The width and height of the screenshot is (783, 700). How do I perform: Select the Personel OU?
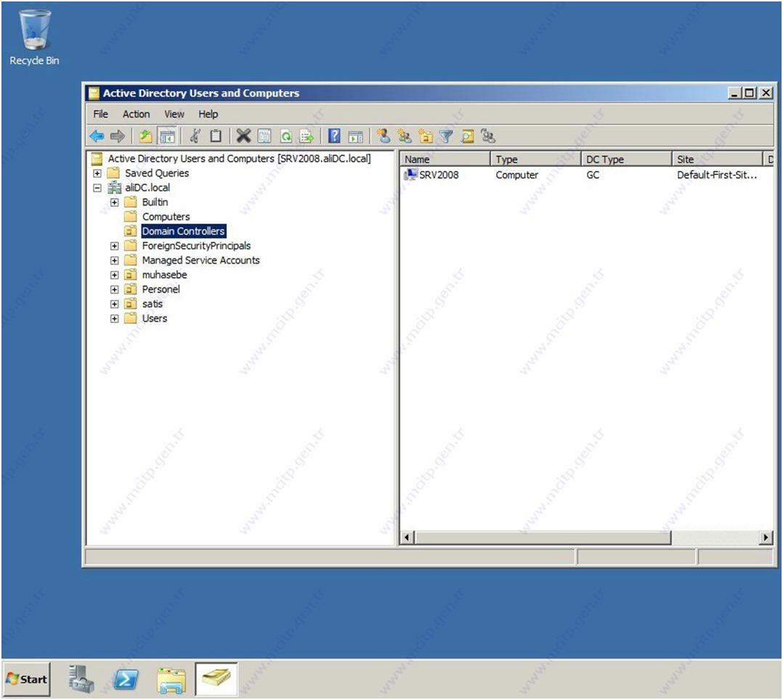coord(161,290)
